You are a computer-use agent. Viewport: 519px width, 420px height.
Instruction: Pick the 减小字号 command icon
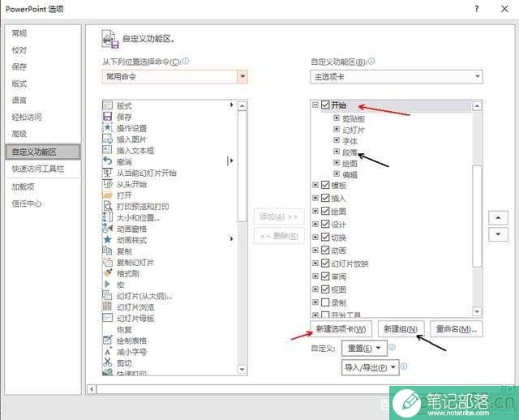click(107, 352)
